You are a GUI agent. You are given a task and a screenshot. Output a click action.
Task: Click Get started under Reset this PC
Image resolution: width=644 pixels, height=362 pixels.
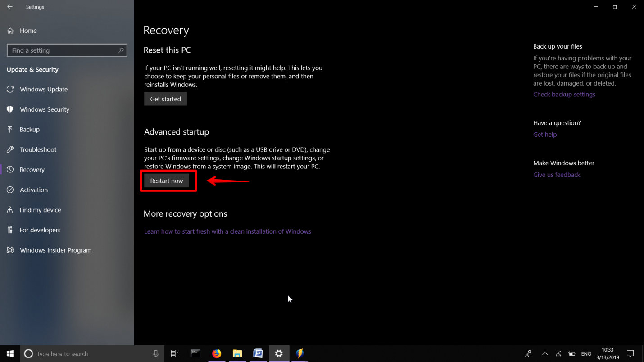tap(165, 99)
